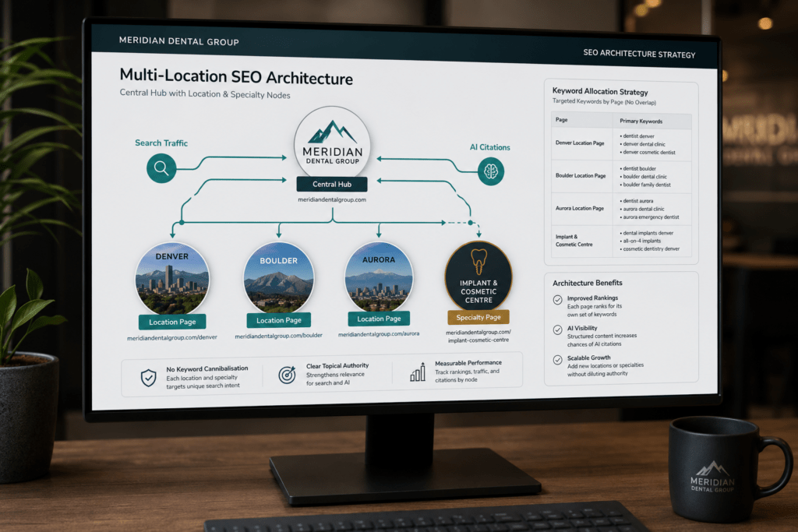Click the checkmark icon next to Scalable Growth
Image resolution: width=798 pixels, height=532 pixels.
(x=557, y=360)
